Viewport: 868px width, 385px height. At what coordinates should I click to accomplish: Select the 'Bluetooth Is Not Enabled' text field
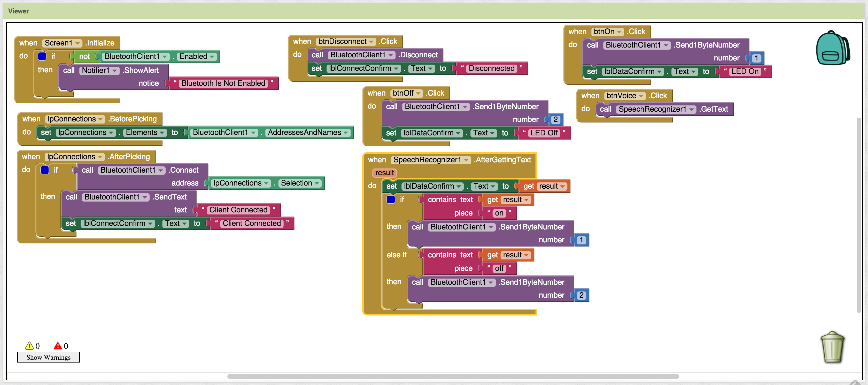[x=223, y=83]
